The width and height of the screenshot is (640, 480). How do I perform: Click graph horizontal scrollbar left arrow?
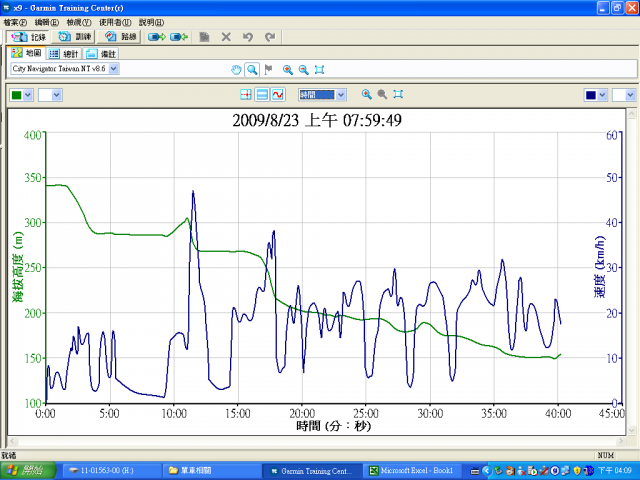[12, 441]
